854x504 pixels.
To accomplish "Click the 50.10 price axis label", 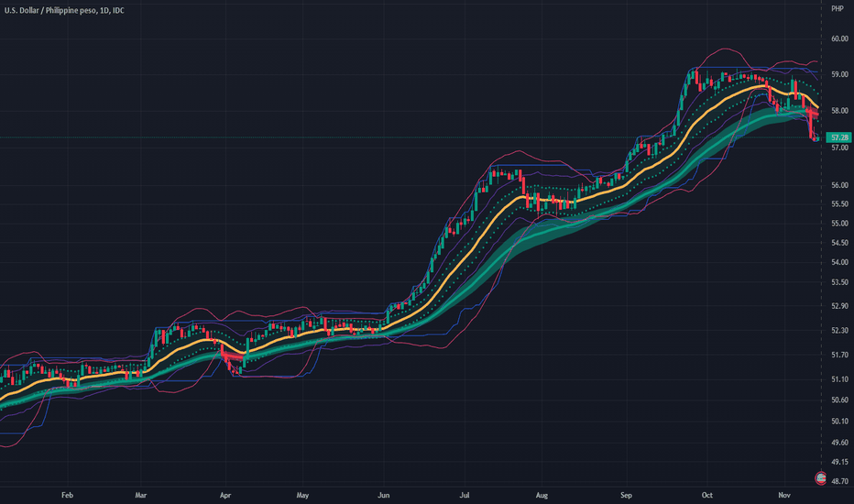I will (x=839, y=422).
